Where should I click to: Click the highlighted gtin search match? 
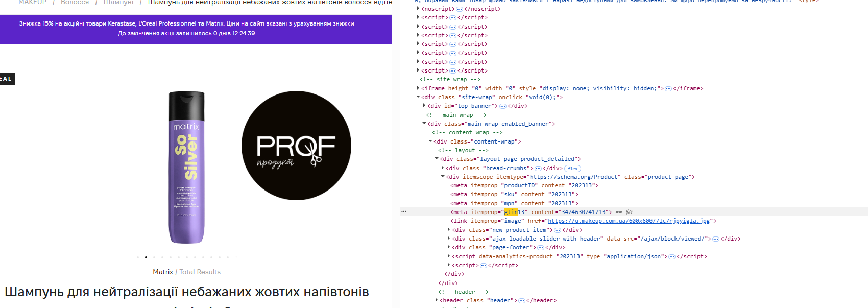(x=511, y=212)
